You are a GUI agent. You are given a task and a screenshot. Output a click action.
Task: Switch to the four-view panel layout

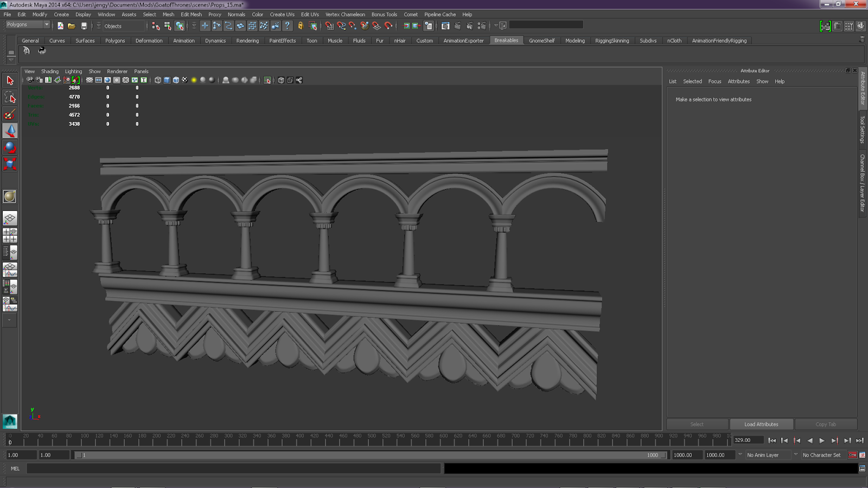click(10, 235)
